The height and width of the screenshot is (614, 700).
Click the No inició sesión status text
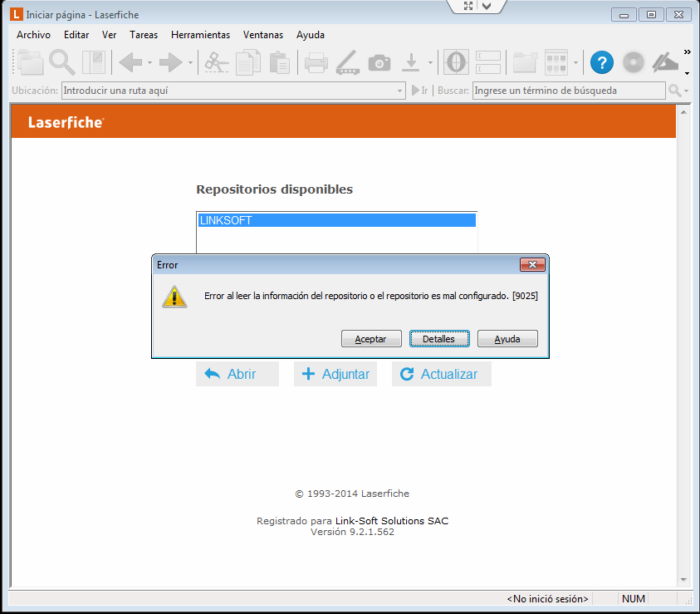click(x=547, y=599)
